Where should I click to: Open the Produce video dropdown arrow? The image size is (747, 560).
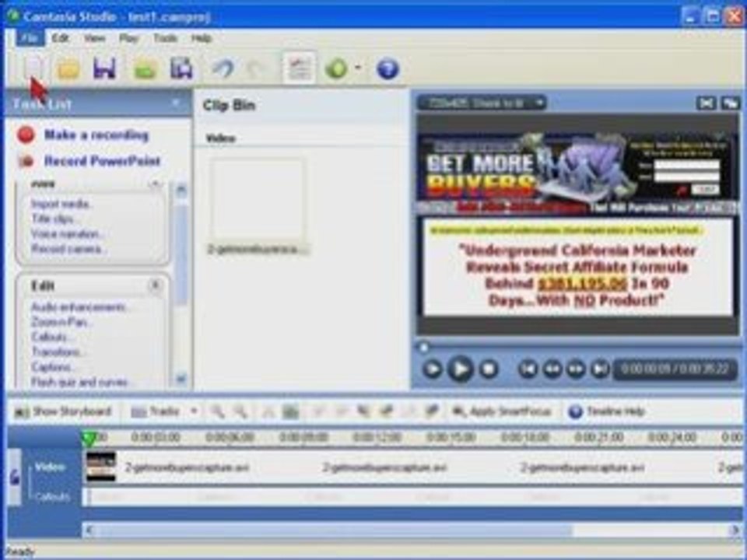358,68
